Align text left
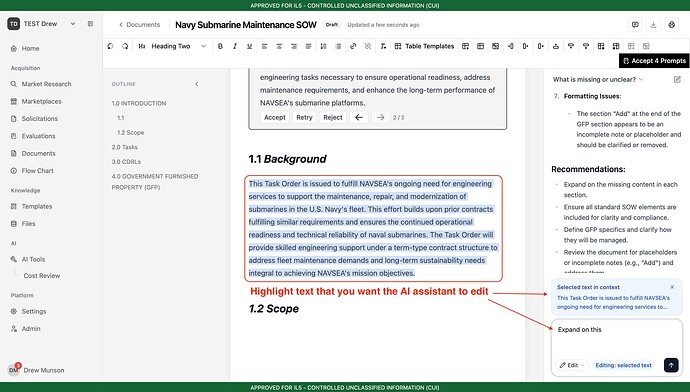This screenshot has width=690, height=392. point(264,46)
